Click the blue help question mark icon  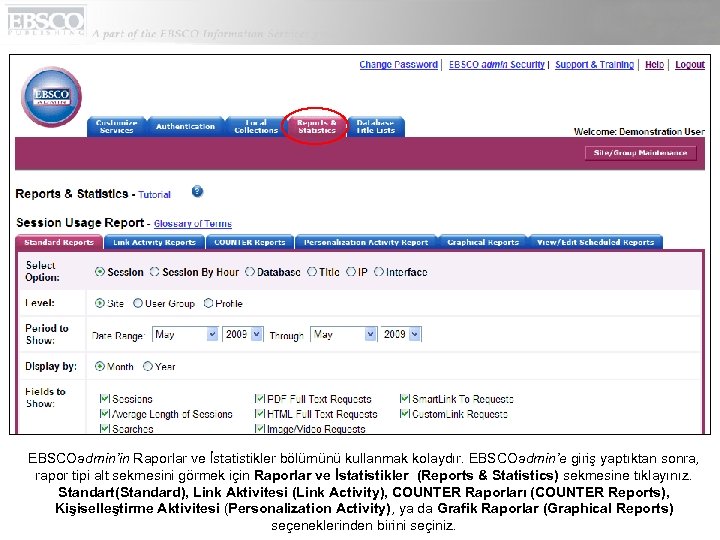197,191
